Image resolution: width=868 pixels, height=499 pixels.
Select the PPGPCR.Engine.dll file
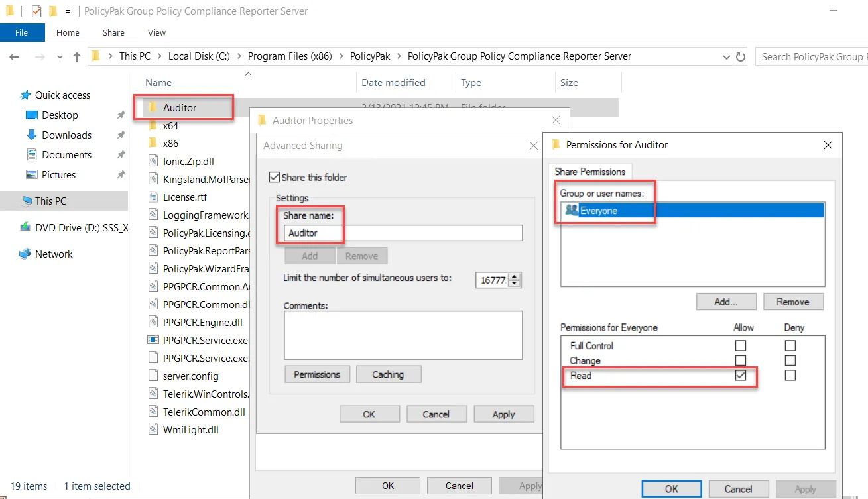point(203,323)
